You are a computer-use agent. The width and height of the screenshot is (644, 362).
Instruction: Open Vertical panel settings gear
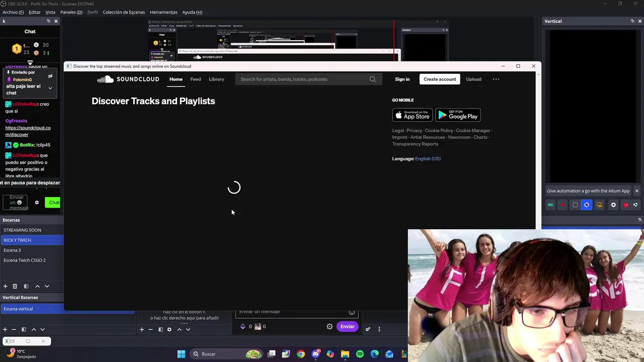pyautogui.click(x=613, y=205)
